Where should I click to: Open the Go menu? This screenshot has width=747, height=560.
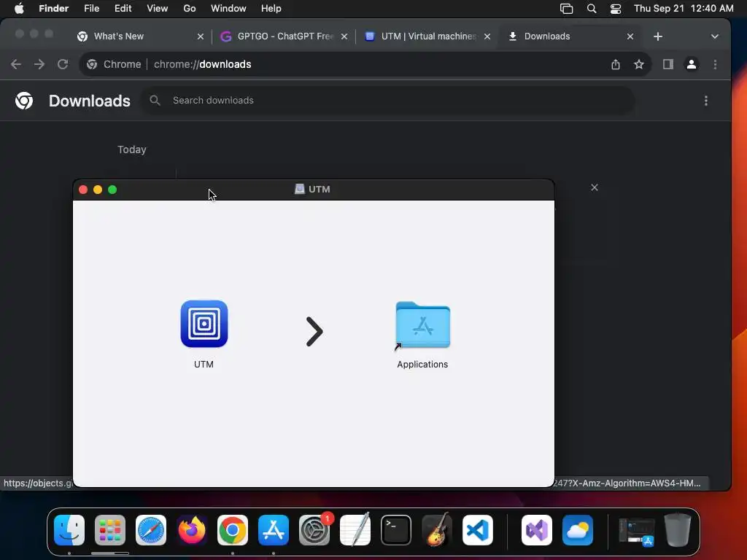(x=190, y=9)
